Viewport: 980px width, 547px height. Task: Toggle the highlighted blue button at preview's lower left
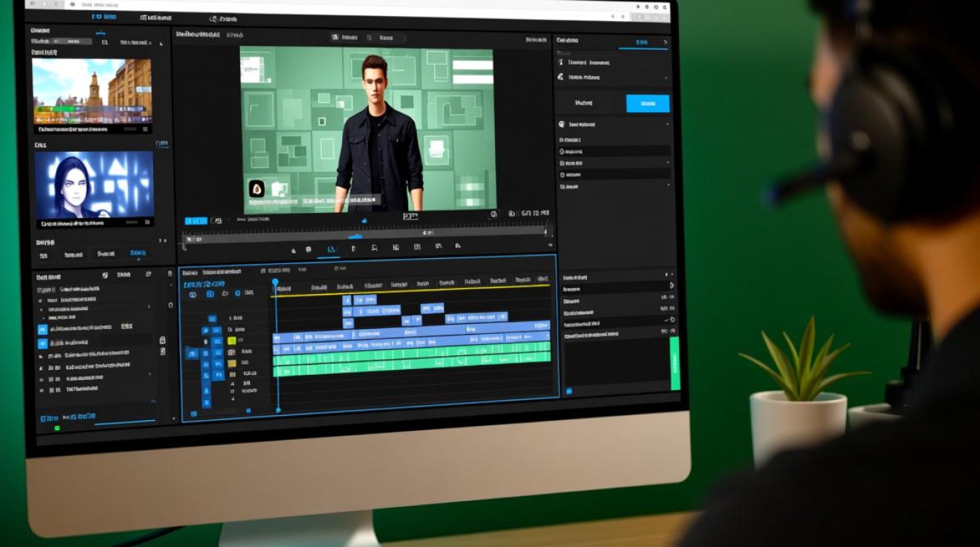tap(195, 220)
